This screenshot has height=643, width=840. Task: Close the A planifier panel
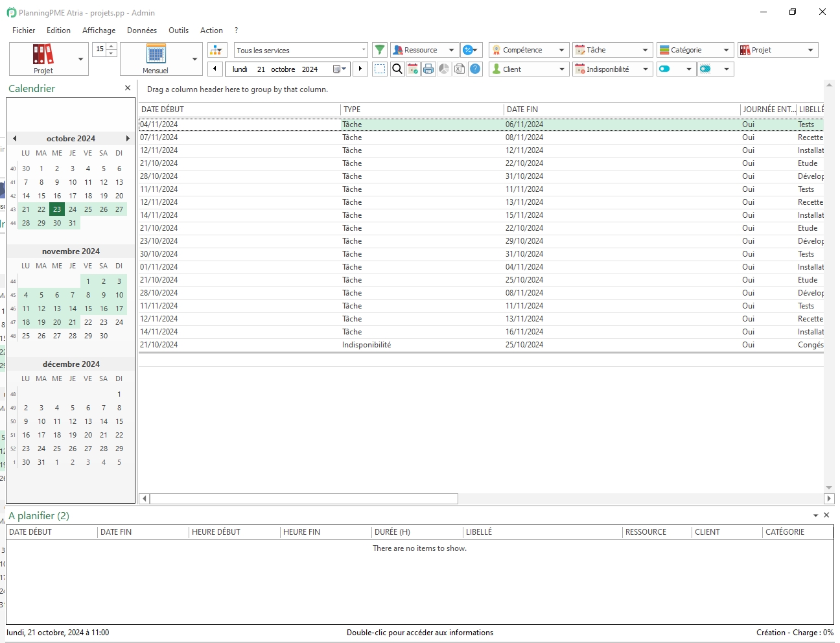coord(826,515)
